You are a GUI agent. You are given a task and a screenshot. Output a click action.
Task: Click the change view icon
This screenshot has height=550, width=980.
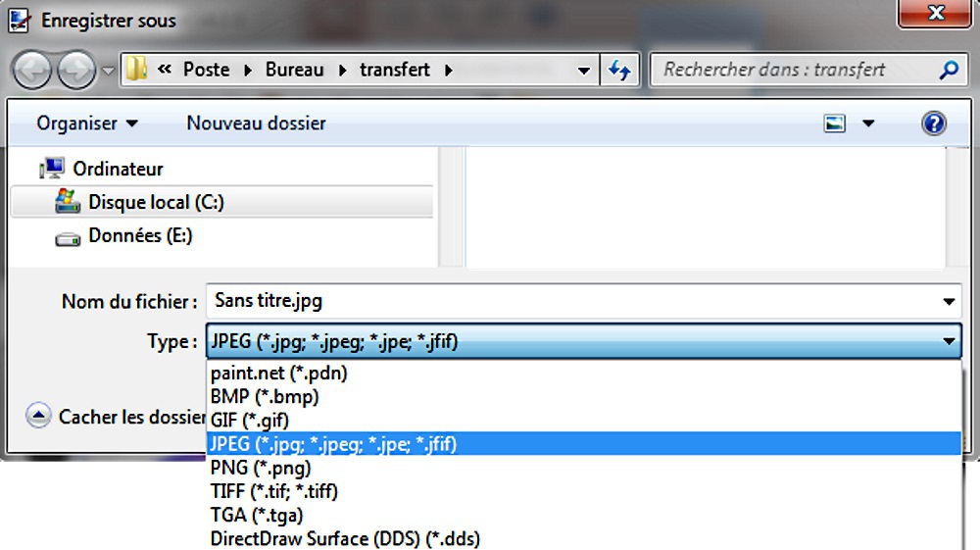[x=834, y=124]
